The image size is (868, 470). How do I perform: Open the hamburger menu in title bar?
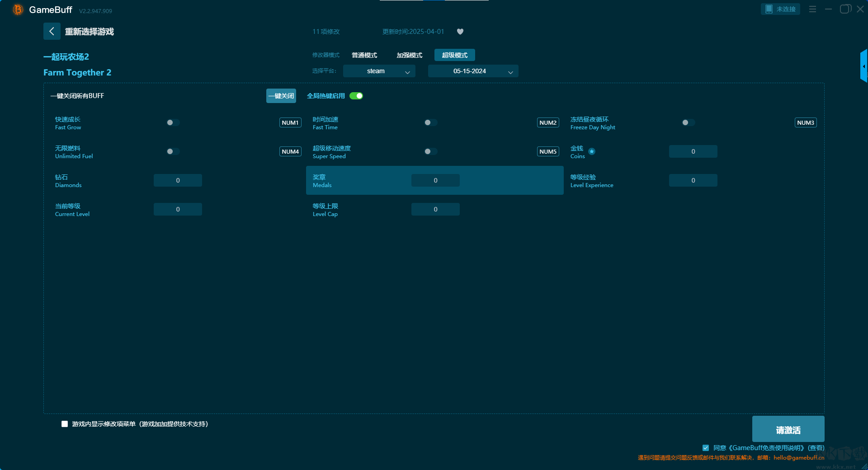pyautogui.click(x=812, y=9)
